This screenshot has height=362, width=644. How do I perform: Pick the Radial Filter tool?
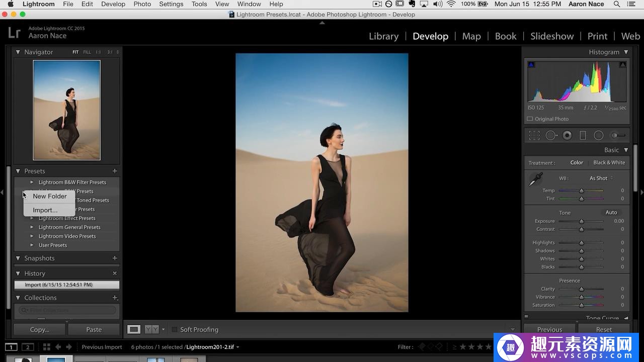(598, 135)
